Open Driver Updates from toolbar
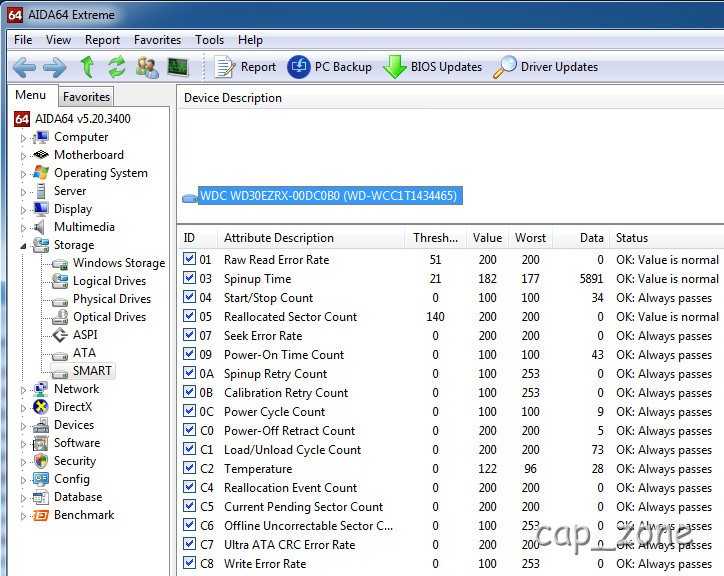Image resolution: width=724 pixels, height=576 pixels. coord(545,67)
